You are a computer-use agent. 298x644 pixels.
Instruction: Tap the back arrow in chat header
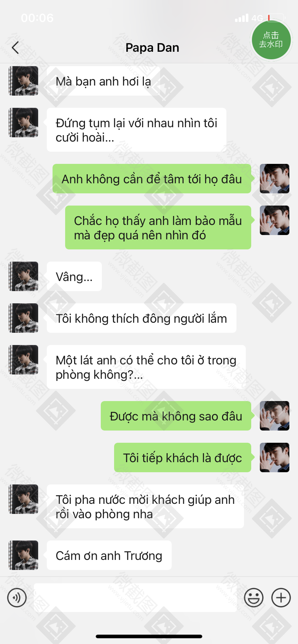point(15,47)
